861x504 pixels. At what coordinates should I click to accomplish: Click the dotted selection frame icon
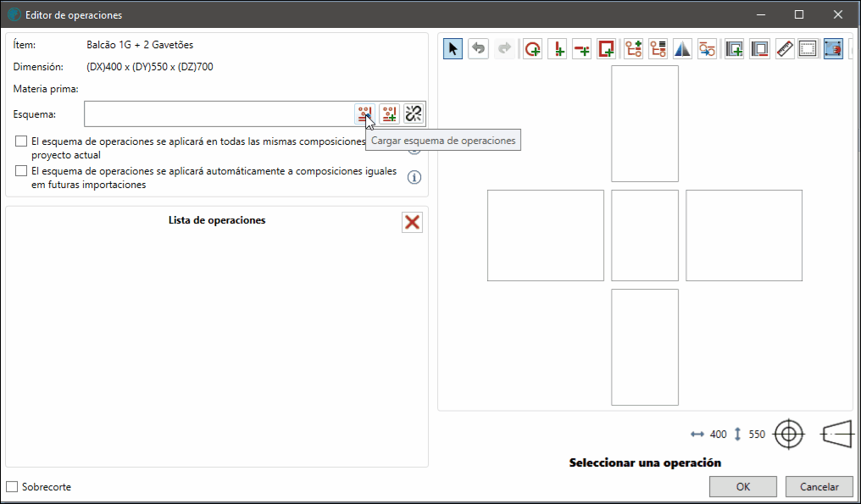(x=808, y=49)
